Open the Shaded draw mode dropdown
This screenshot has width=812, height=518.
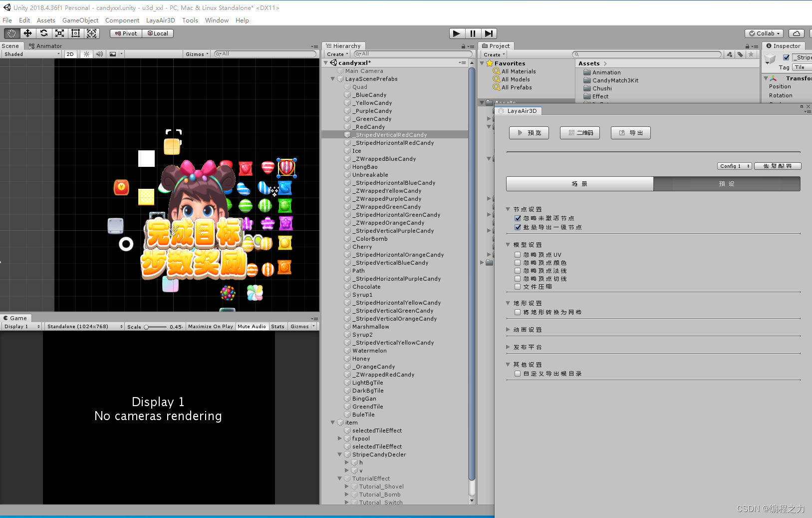pos(31,54)
